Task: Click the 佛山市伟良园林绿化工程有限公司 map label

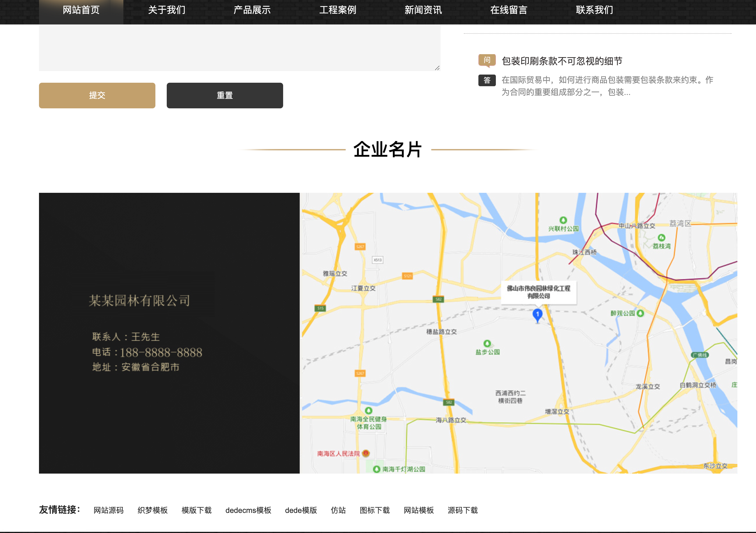Action: [539, 292]
